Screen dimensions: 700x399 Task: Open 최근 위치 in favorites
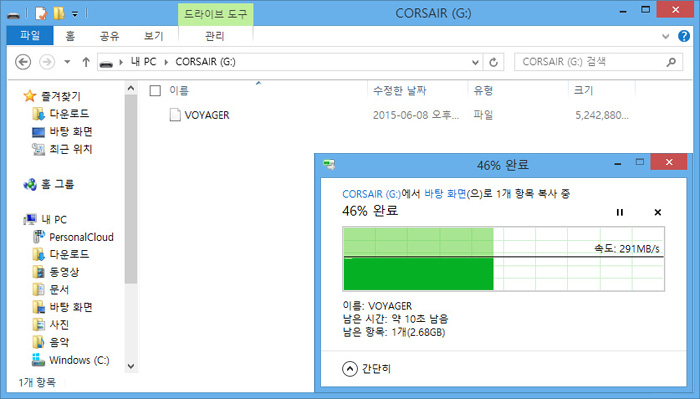coord(71,149)
